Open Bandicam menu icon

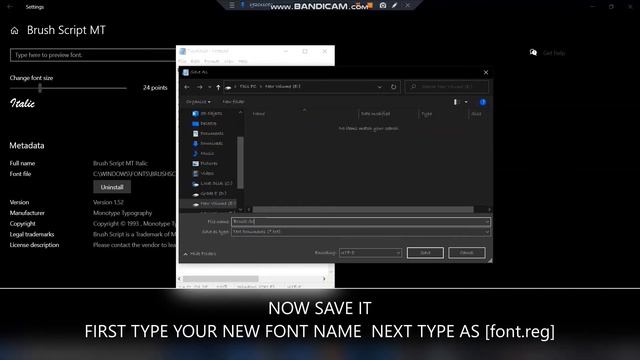pyautogui.click(x=232, y=5)
